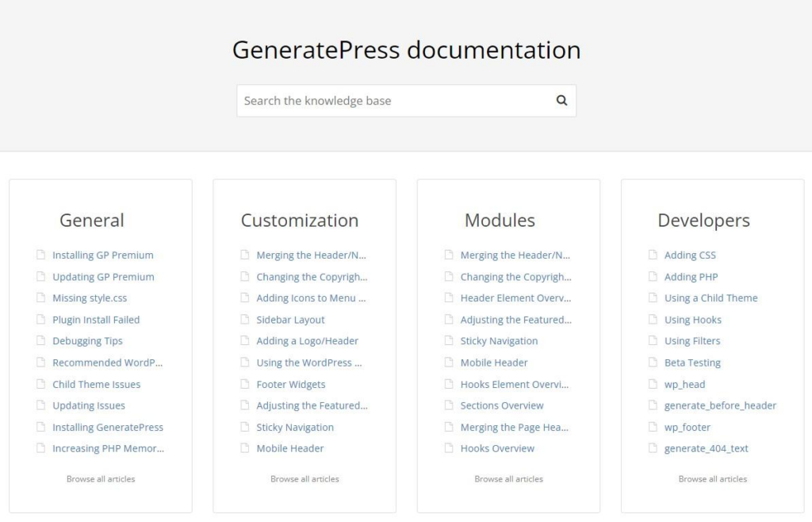Viewport: 812px width, 522px height.
Task: Open Installing GeneratePress article
Action: pyautogui.click(x=108, y=428)
